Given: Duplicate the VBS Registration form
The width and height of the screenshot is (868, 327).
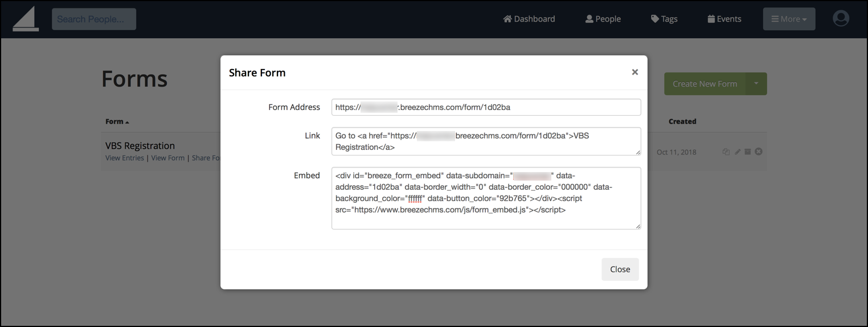Looking at the screenshot, I should [726, 152].
